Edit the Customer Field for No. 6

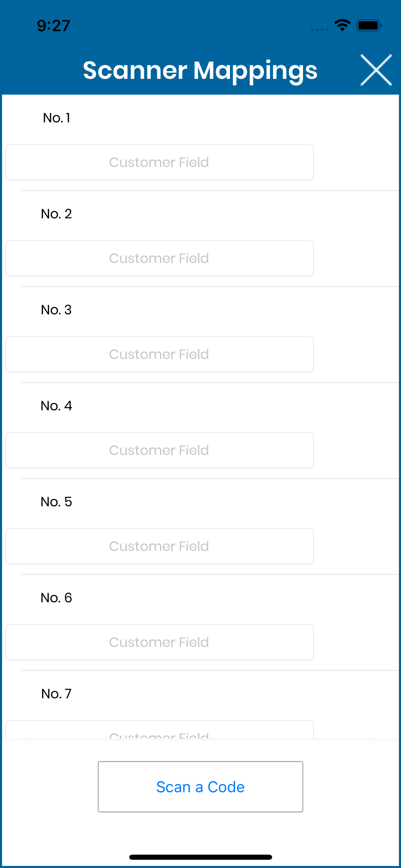tap(159, 642)
